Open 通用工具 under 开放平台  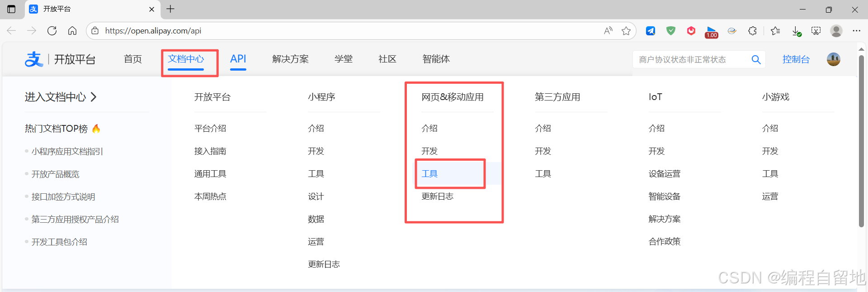[x=210, y=174]
